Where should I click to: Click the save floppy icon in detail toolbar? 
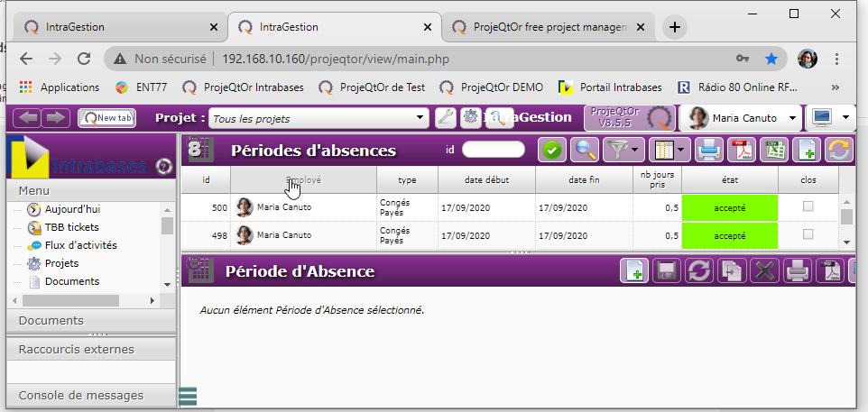tap(667, 271)
